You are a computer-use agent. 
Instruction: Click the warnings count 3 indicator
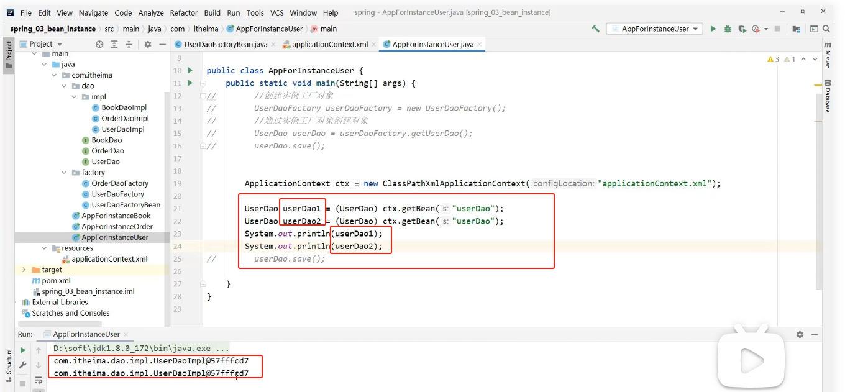774,59
